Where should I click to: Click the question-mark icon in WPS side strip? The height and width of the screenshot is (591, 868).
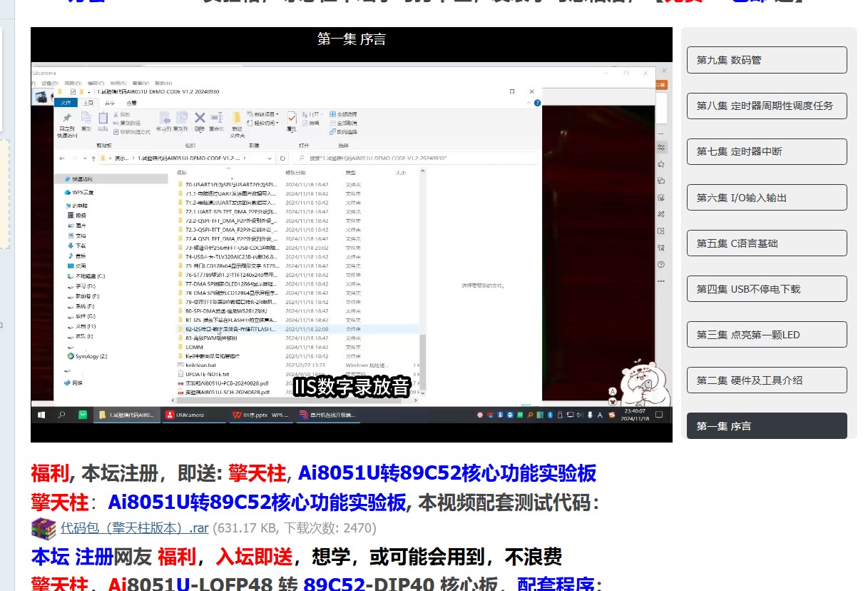click(661, 264)
